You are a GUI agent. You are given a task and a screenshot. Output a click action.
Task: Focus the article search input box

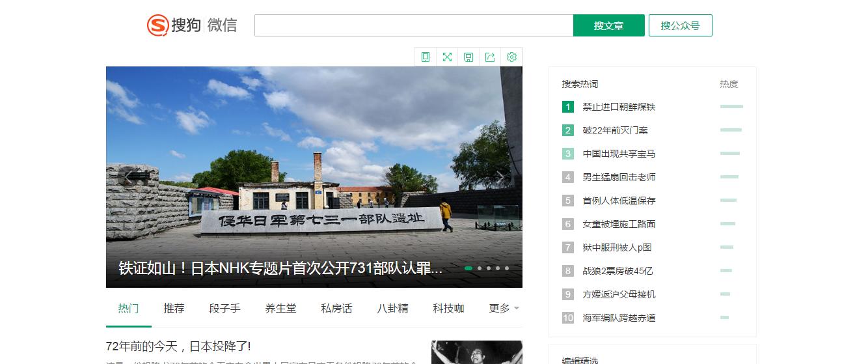[414, 25]
